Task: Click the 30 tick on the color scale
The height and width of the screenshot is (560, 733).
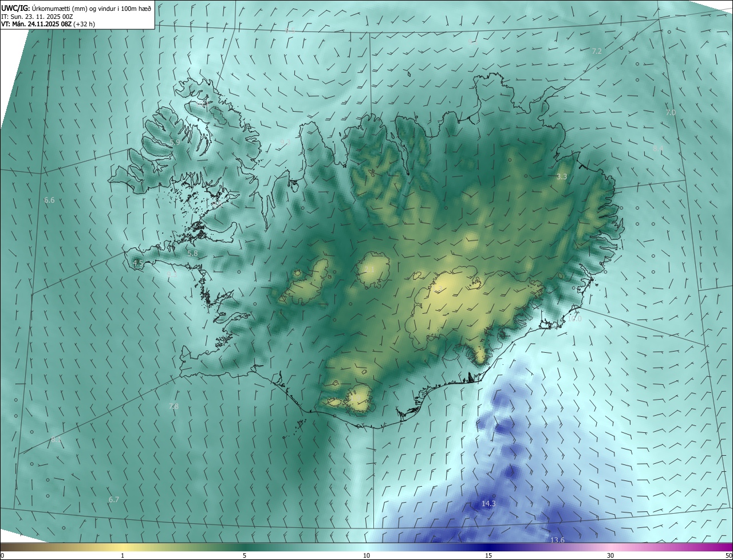Action: coord(610,555)
